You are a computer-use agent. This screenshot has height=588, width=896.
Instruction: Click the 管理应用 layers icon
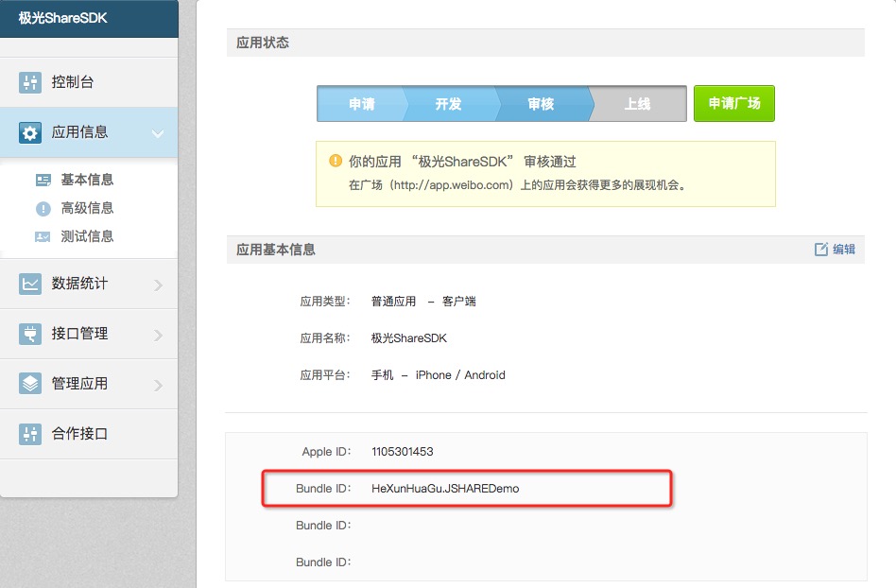tap(29, 384)
